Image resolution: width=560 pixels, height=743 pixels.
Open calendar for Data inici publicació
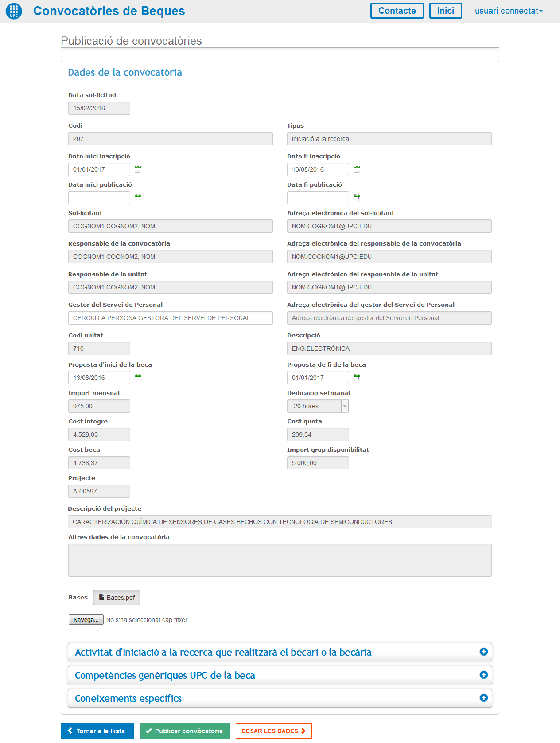[138, 198]
